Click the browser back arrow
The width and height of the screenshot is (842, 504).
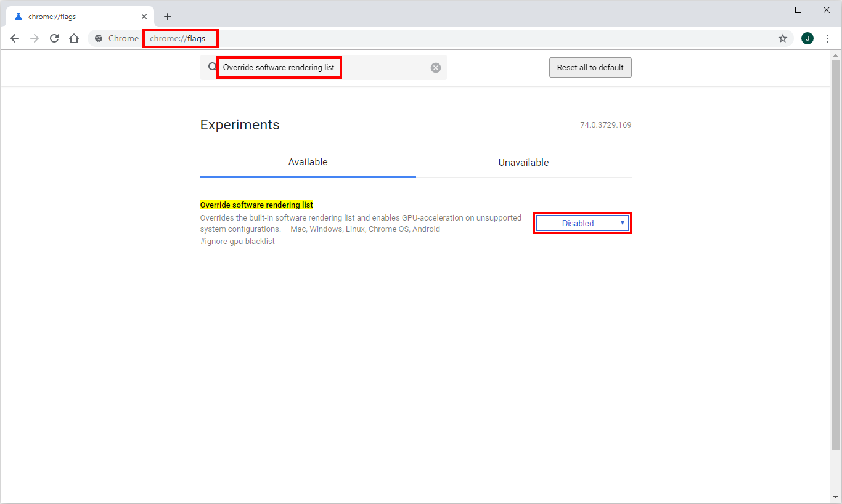pos(15,38)
